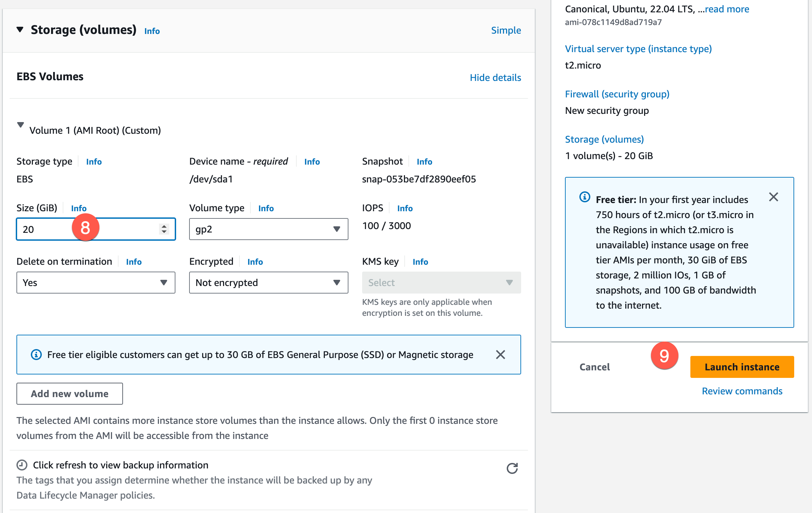
Task: Collapse Volume 1 (AMI Root) details
Action: point(21,125)
